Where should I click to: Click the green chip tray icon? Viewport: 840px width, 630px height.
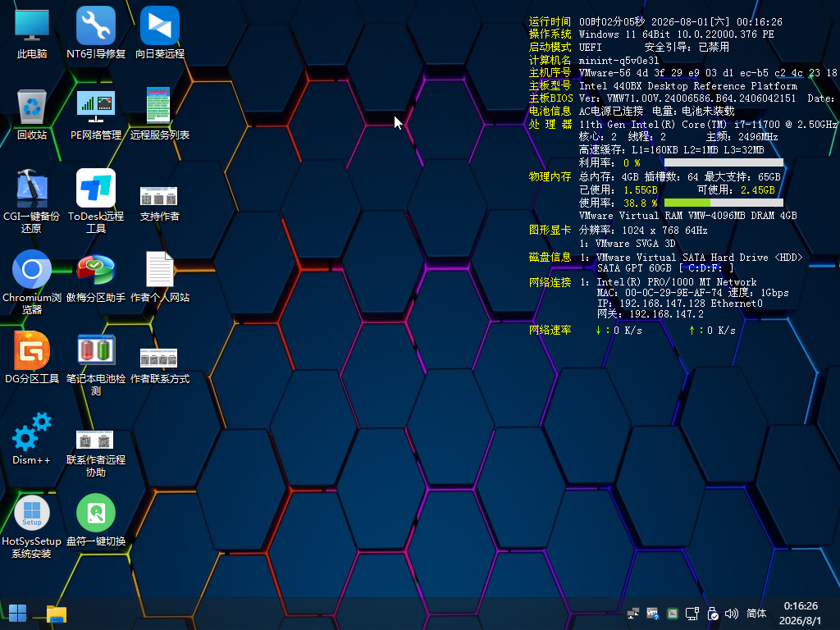click(x=673, y=614)
